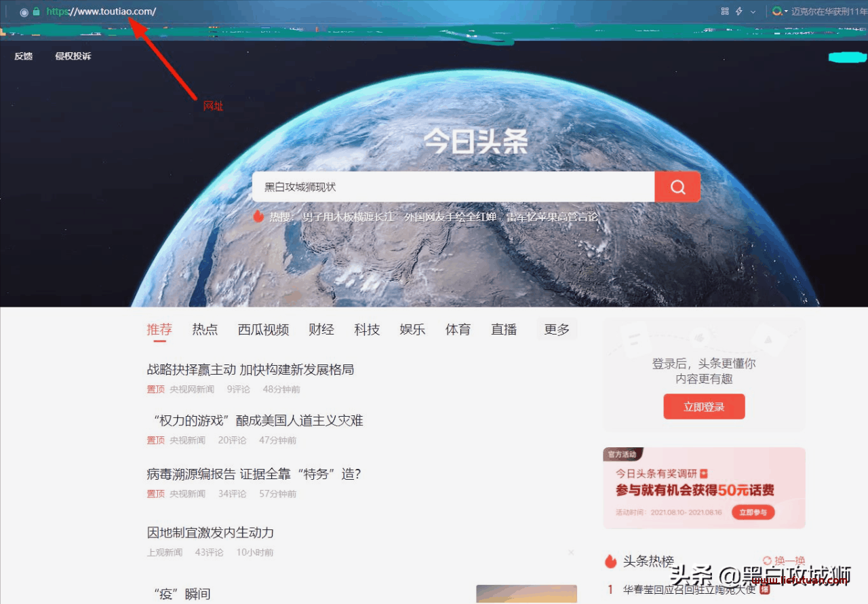Click the red search magnifier button

[x=677, y=187]
